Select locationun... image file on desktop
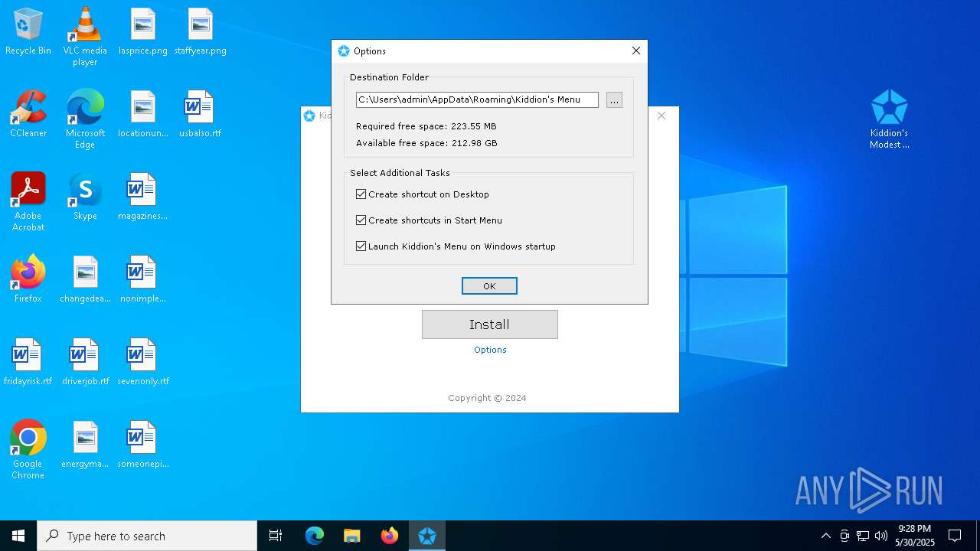This screenshot has width=980, height=551. tap(142, 115)
